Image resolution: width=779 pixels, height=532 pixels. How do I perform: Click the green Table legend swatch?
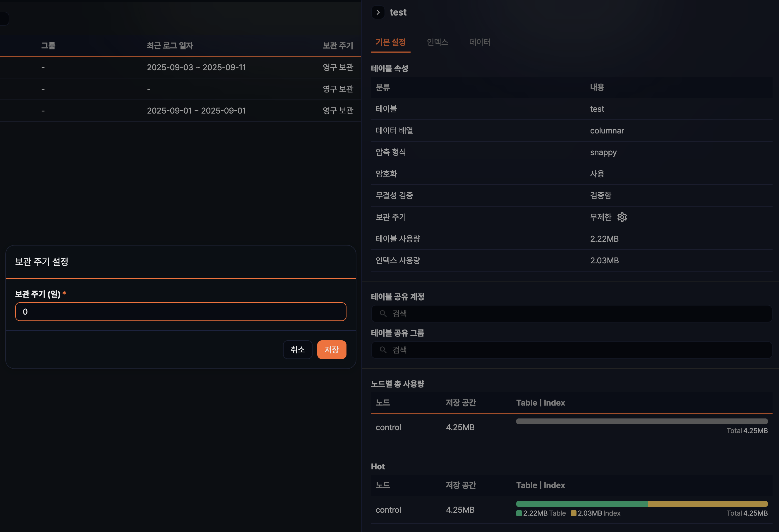pos(519,513)
